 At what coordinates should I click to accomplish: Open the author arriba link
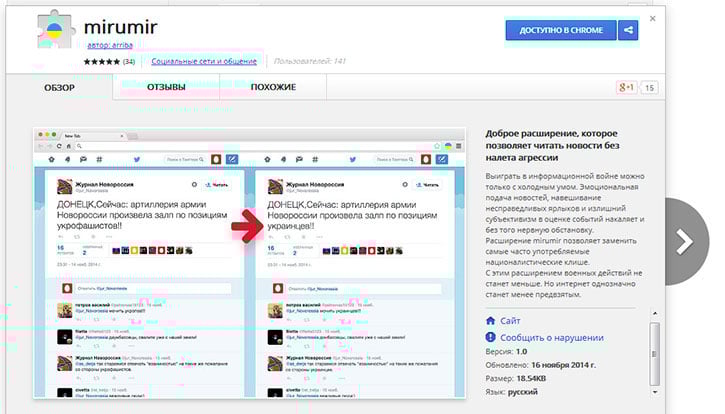[112, 46]
